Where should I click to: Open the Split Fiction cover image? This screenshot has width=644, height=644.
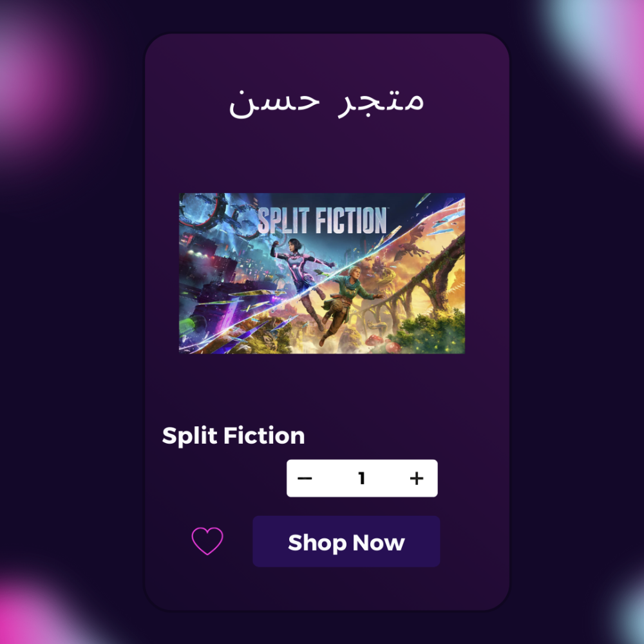(322, 273)
